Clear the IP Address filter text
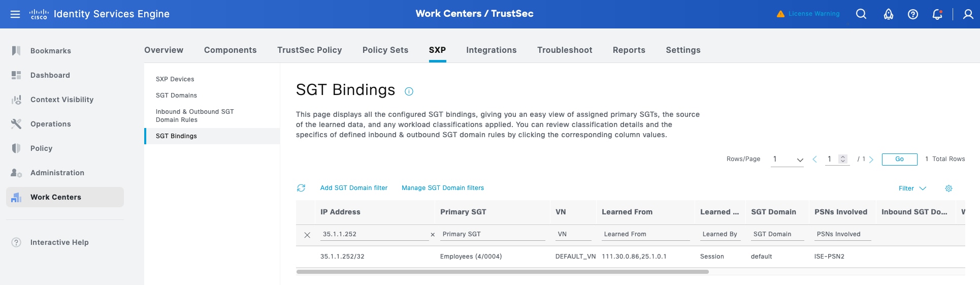 (x=433, y=235)
